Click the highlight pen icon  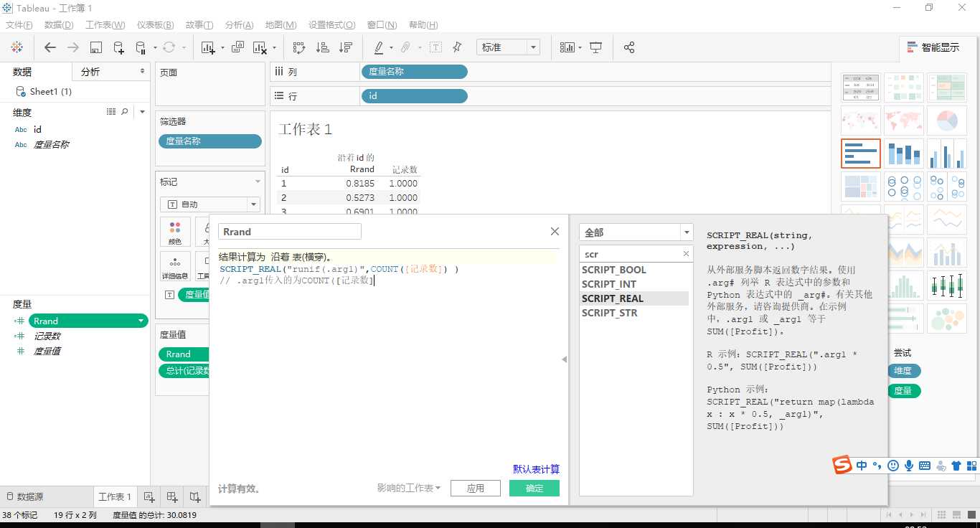pos(379,47)
